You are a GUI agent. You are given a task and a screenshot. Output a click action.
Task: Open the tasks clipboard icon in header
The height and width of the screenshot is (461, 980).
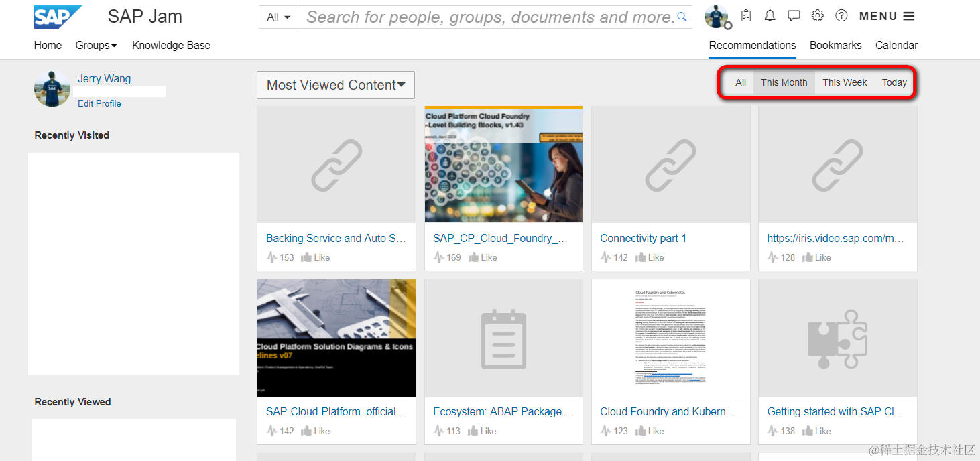[746, 15]
